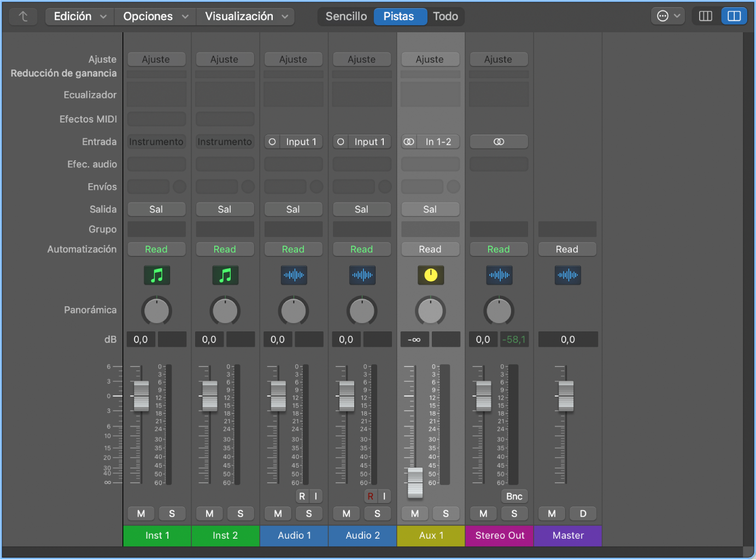
Task: Click the Aux 1 yellow knob icon
Action: (430, 275)
